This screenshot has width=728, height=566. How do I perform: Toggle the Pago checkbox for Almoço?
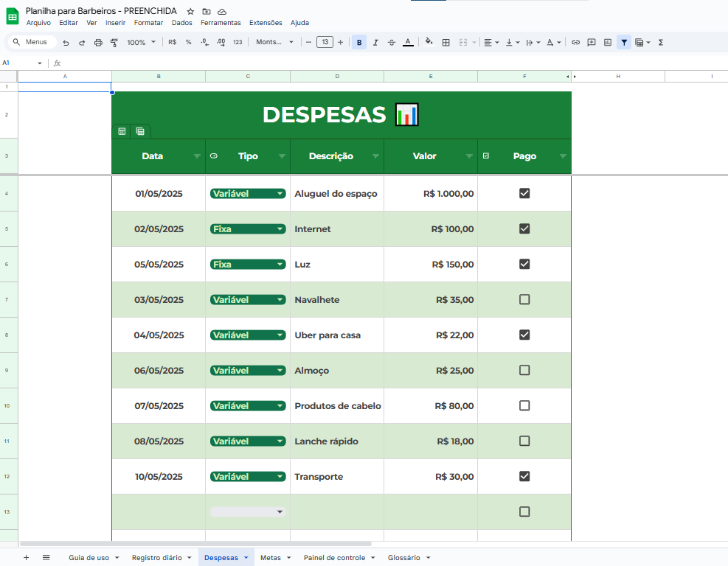(524, 370)
